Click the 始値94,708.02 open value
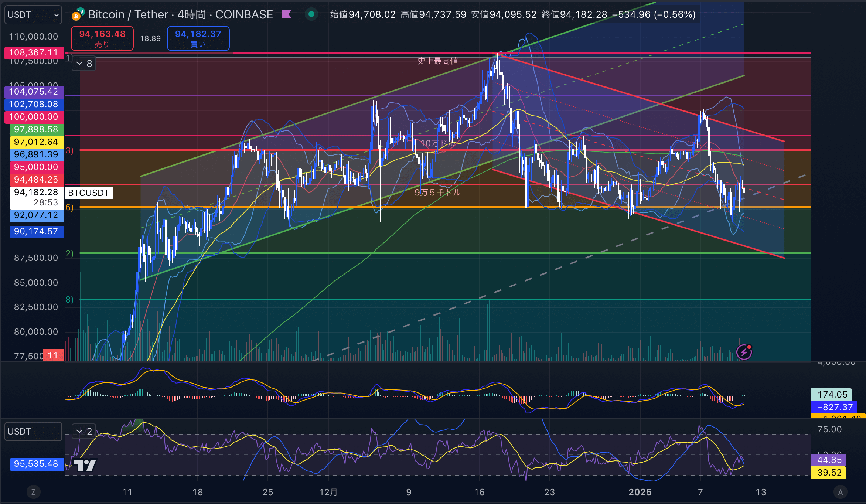Viewport: 866px width, 504px height. 362,14
